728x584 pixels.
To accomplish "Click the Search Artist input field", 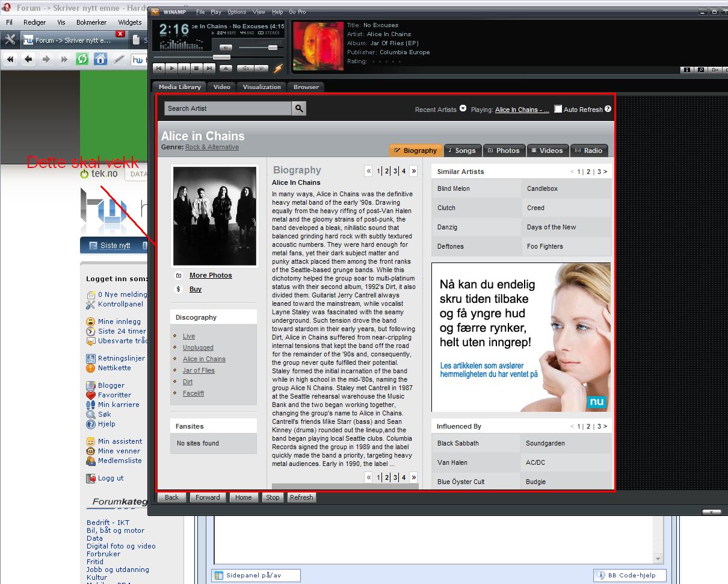I will tap(228, 108).
